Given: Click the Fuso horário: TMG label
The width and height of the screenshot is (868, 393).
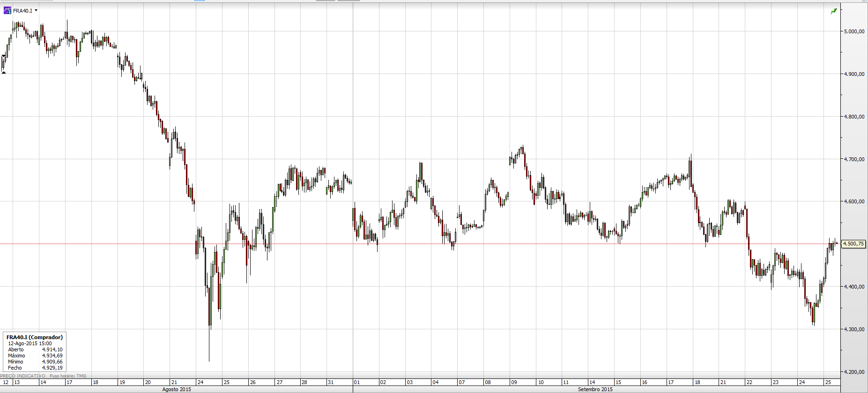Looking at the screenshot, I should click(x=68, y=376).
